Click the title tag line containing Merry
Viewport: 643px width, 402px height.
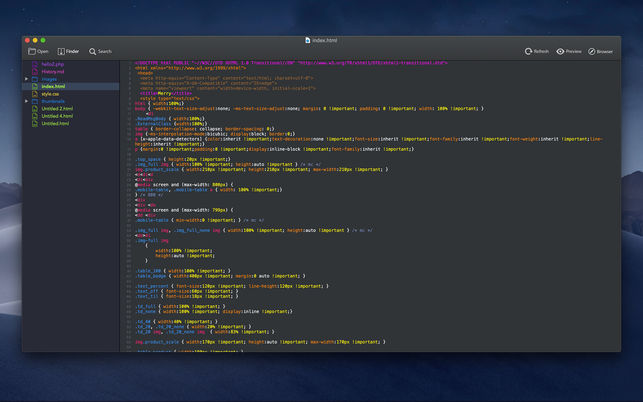click(x=166, y=93)
